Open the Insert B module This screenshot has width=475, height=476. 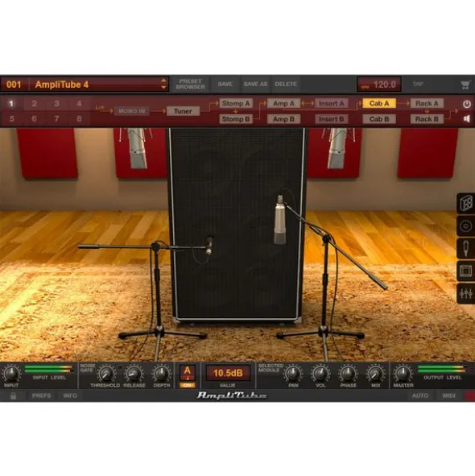click(332, 119)
